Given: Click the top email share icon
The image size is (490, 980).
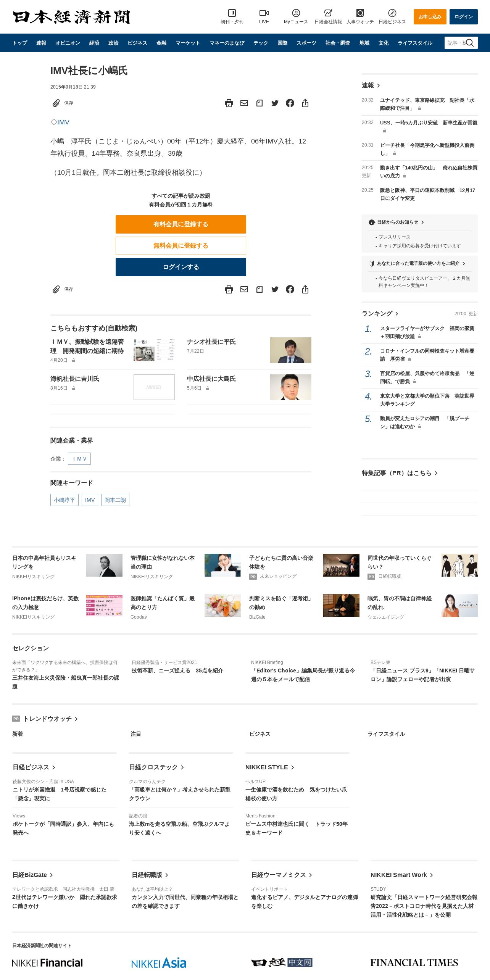Looking at the screenshot, I should coord(244,103).
